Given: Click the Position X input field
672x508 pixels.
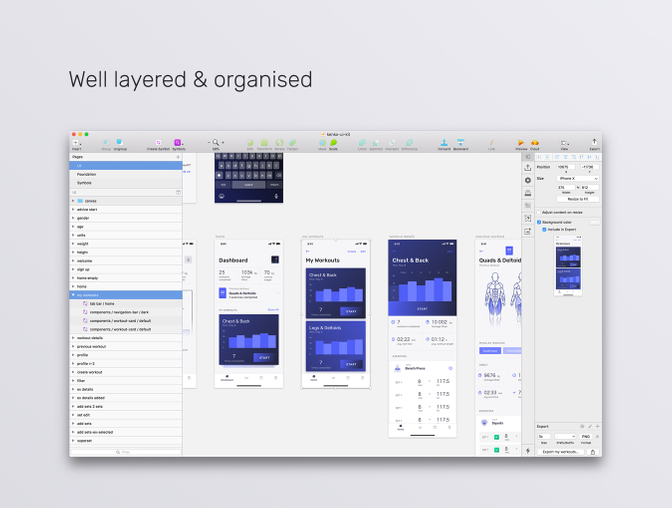Looking at the screenshot, I should 566,167.
